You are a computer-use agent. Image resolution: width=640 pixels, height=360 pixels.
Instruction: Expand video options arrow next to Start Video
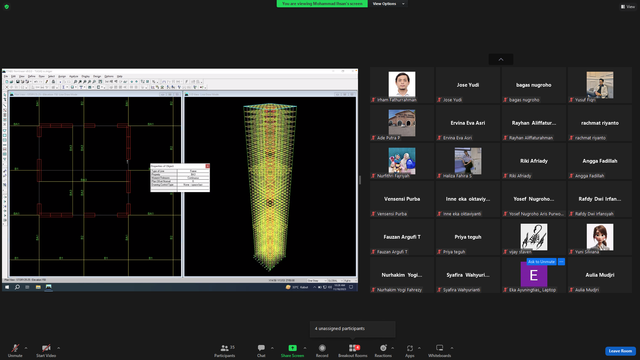coord(58,348)
